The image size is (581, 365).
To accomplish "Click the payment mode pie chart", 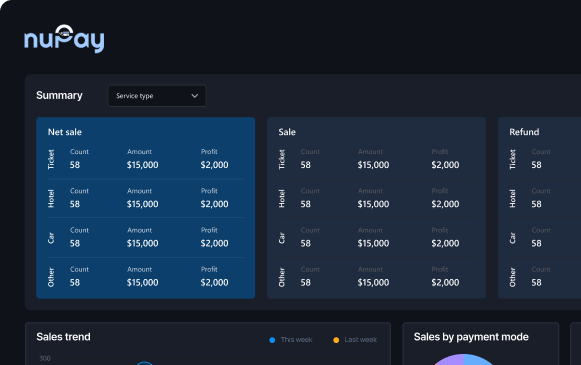I will pos(463,359).
